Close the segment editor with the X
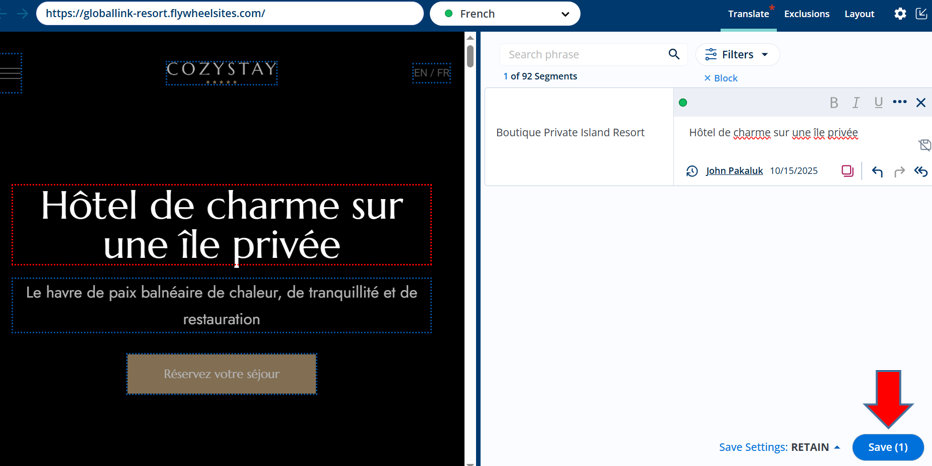The height and width of the screenshot is (466, 932). tap(921, 103)
